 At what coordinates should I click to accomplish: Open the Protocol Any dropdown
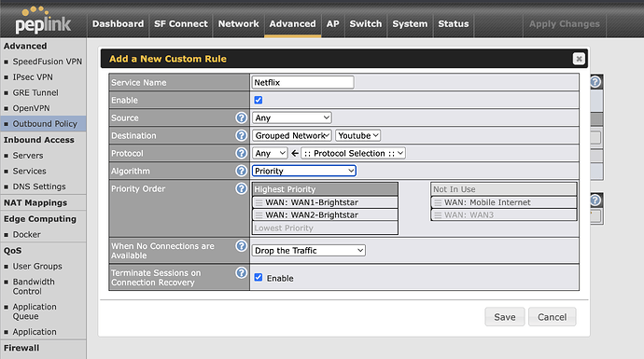(270, 153)
